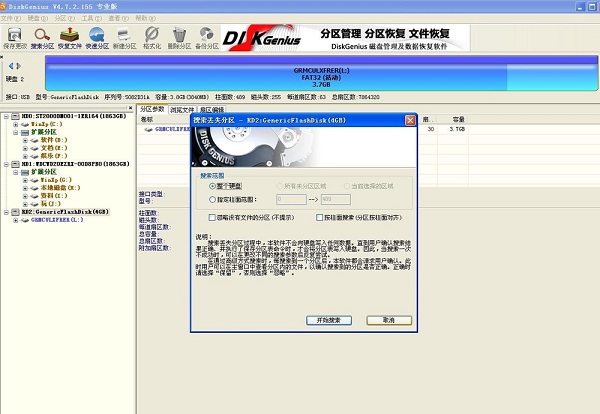600x414 pixels.
Task: Select the 当前选择的区域 radio button
Action: [347, 186]
